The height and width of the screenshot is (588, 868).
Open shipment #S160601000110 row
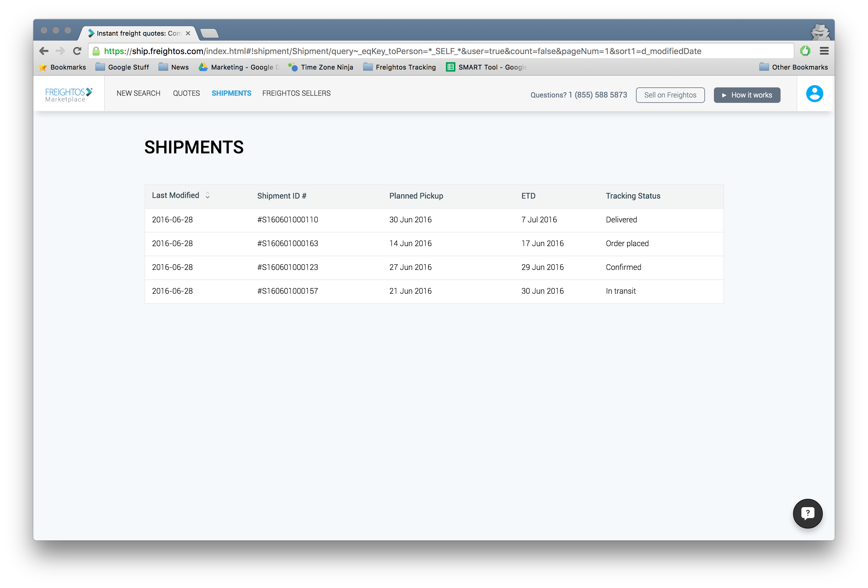(288, 220)
